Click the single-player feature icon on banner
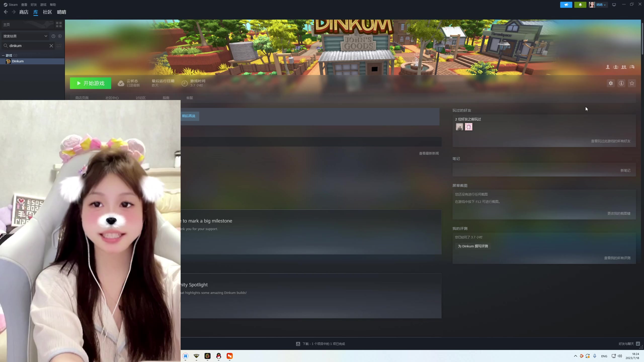 pyautogui.click(x=608, y=67)
